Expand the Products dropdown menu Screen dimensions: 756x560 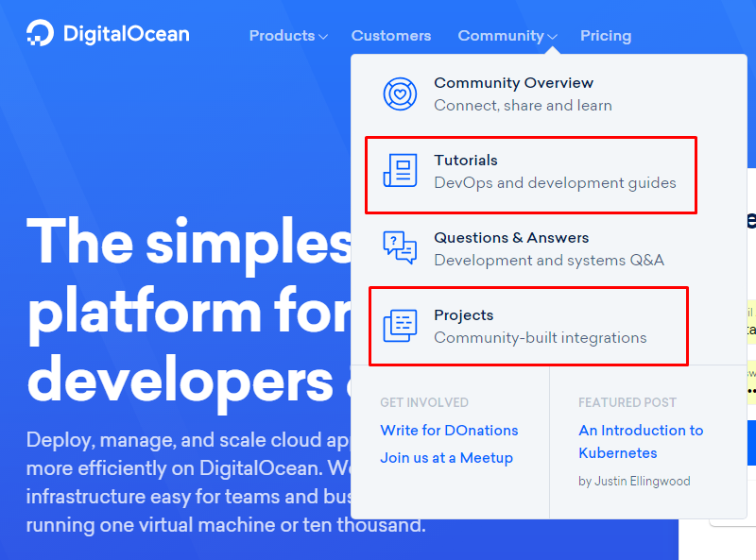click(x=288, y=36)
